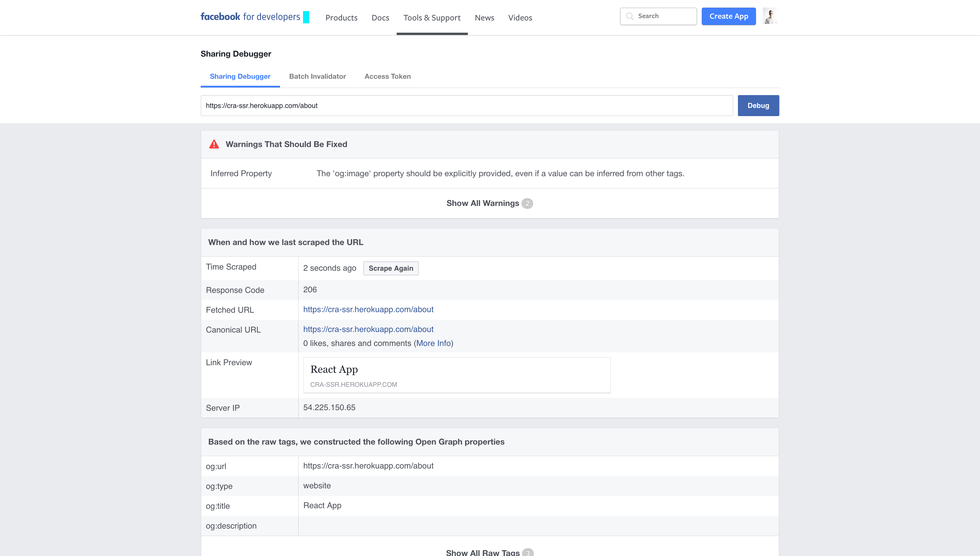Click the warnings count badge showing 2

(527, 203)
